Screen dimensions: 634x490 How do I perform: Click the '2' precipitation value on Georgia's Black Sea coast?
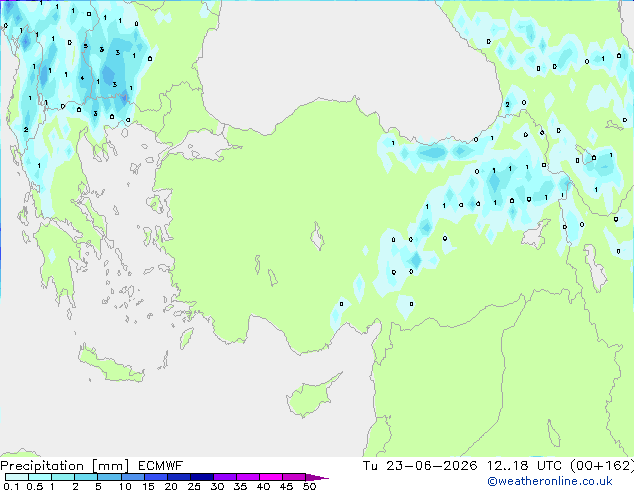pyautogui.click(x=507, y=105)
